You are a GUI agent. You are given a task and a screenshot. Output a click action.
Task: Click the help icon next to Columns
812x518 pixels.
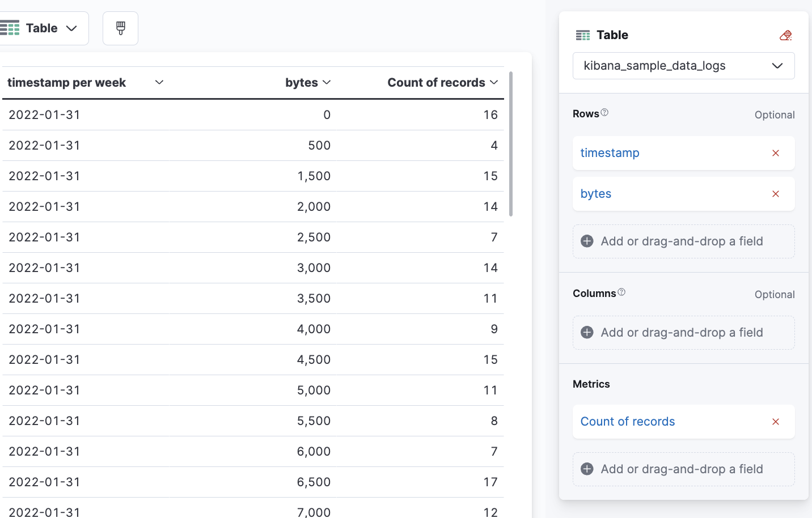621,292
